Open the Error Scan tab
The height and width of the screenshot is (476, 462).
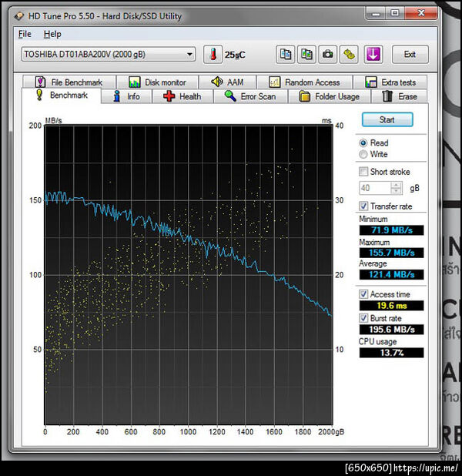pyautogui.click(x=250, y=96)
